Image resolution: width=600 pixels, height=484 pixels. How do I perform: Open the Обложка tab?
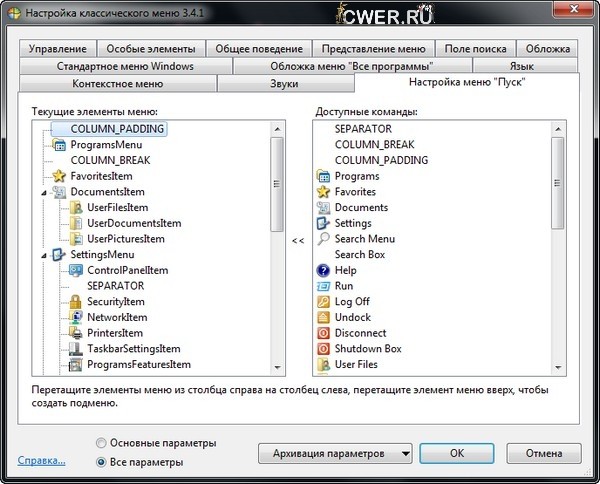point(548,49)
